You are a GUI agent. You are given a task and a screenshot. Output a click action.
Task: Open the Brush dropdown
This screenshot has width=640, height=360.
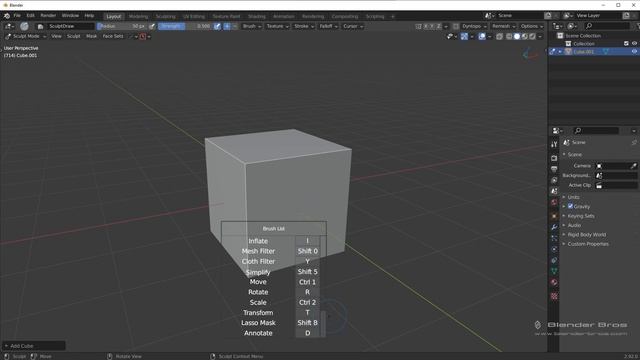click(252, 26)
